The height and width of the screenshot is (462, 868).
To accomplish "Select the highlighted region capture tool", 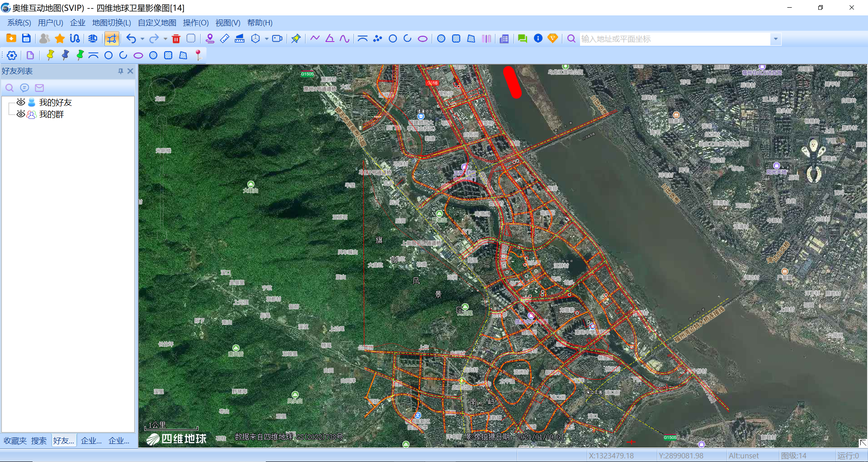I will [x=112, y=38].
